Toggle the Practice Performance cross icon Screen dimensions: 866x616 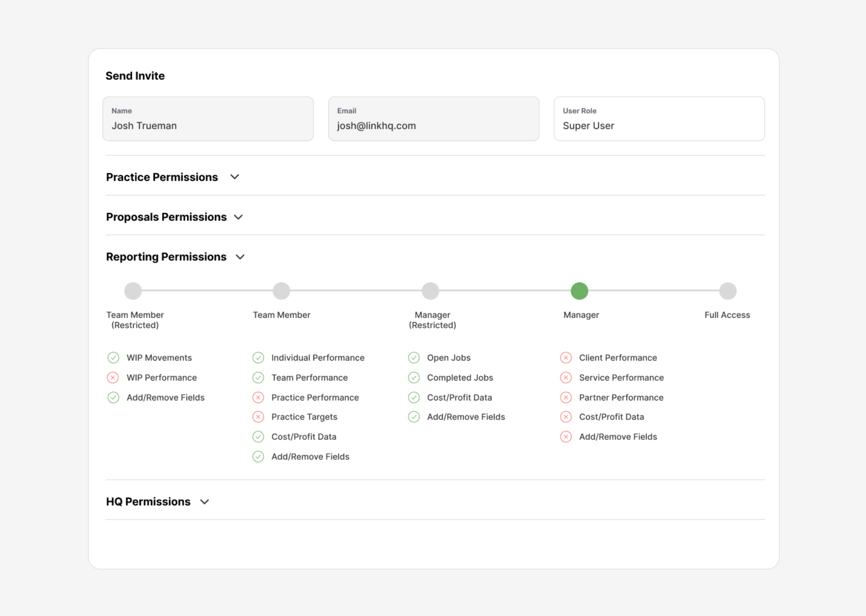[x=258, y=398]
